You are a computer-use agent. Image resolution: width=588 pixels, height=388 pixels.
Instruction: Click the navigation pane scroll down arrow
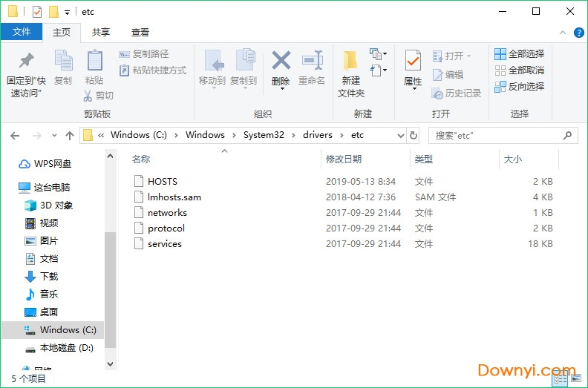click(x=110, y=364)
